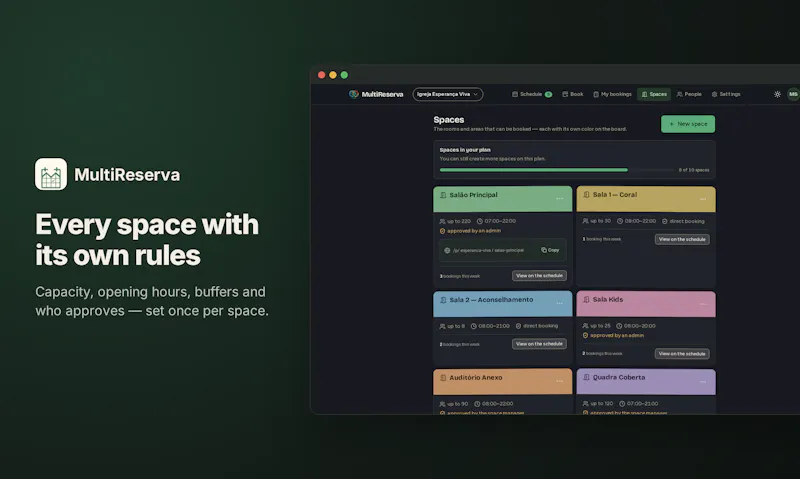Click the clock icon next to 07:00–22:00 in Salão Principal
Image resolution: width=800 pixels, height=479 pixels.
point(480,221)
